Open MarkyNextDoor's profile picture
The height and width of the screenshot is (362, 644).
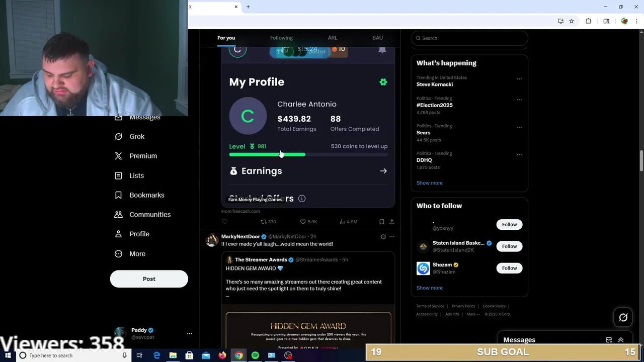click(x=212, y=240)
